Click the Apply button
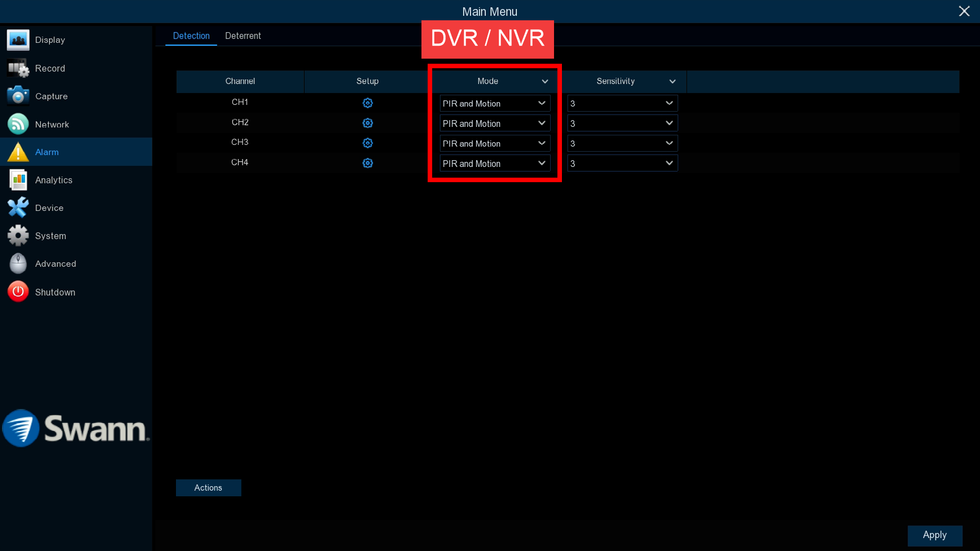This screenshot has width=980, height=551. click(x=934, y=535)
